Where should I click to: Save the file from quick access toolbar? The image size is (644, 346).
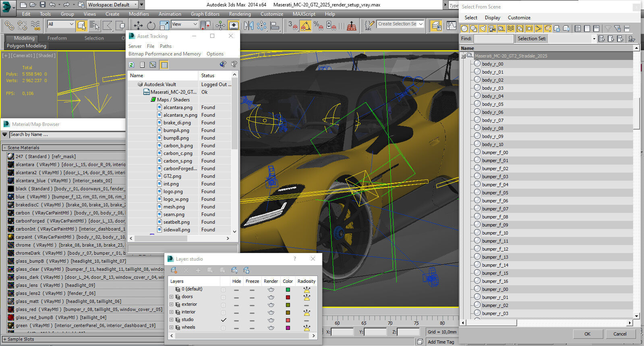coord(43,5)
